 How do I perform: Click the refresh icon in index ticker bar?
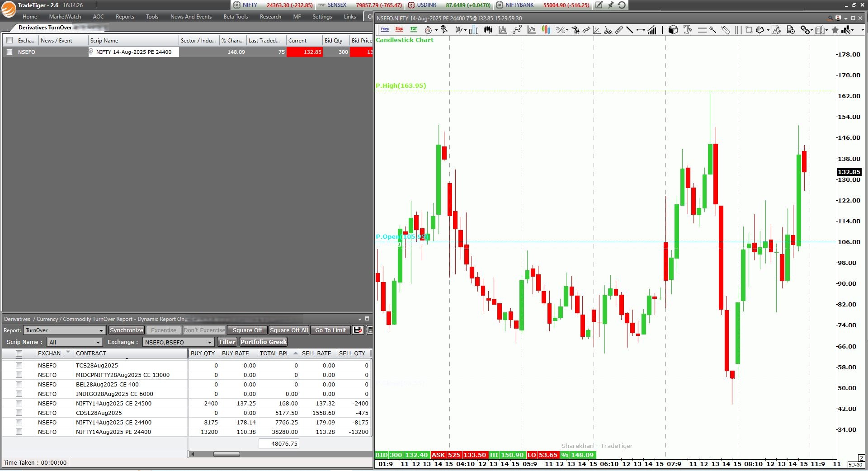click(622, 5)
